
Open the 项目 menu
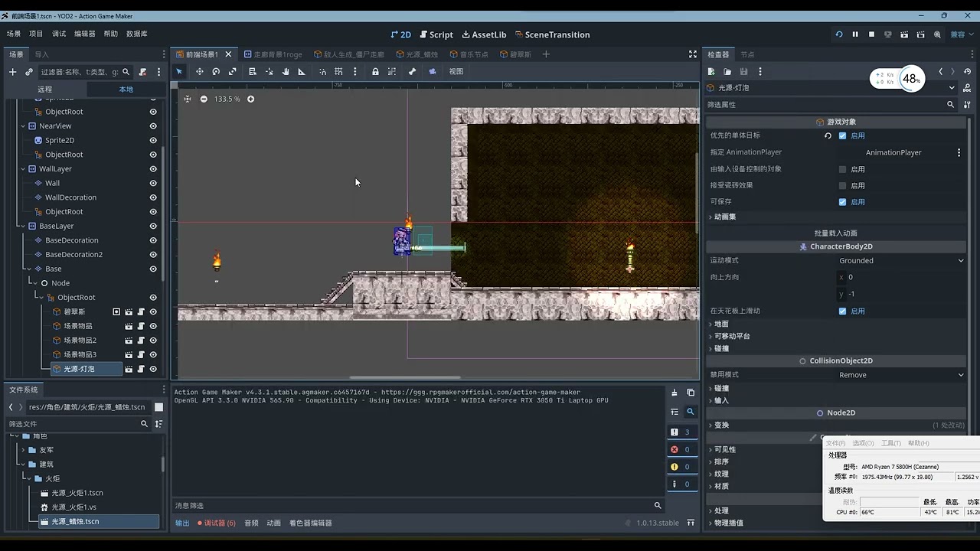click(x=36, y=34)
